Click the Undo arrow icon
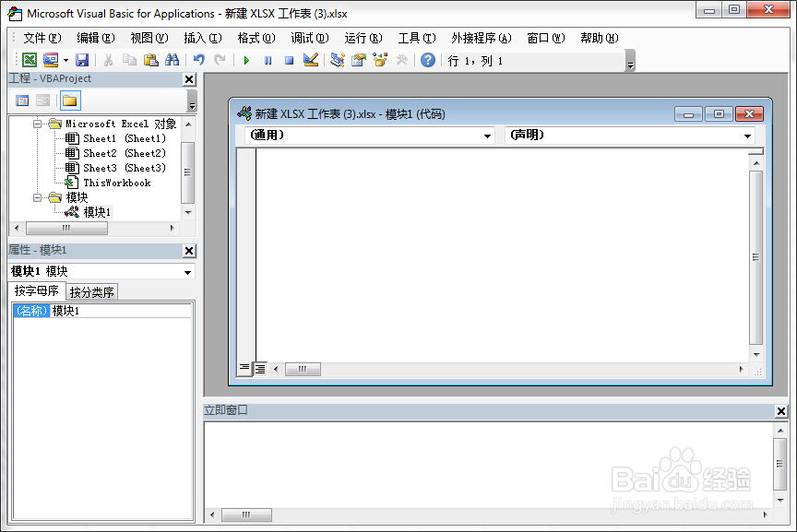 pyautogui.click(x=198, y=60)
